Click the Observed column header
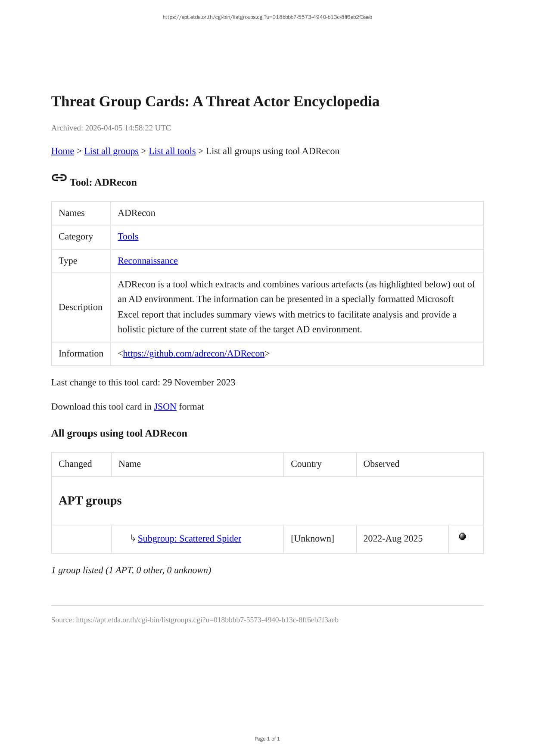This screenshot has width=535, height=756. click(x=381, y=464)
